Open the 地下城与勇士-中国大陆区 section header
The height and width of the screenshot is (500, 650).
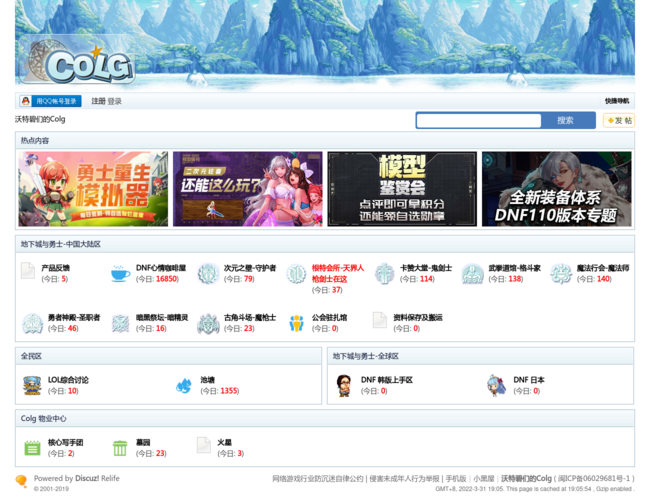(x=61, y=244)
